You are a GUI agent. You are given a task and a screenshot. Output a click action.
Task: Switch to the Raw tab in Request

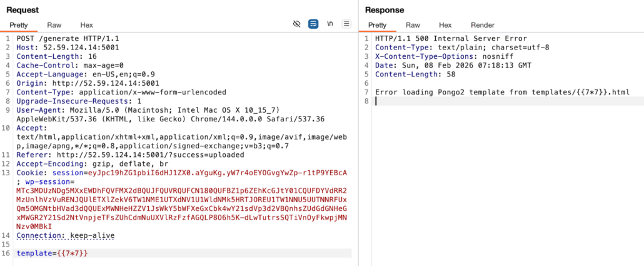[54, 25]
